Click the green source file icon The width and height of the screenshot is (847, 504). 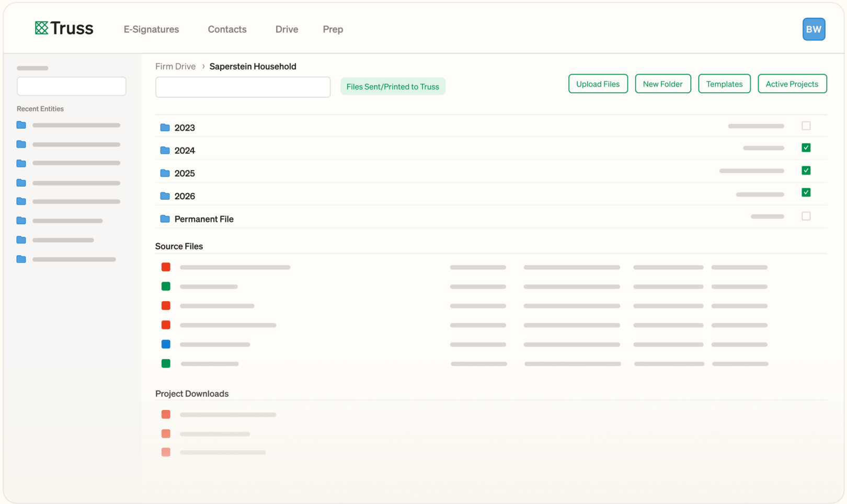click(166, 286)
